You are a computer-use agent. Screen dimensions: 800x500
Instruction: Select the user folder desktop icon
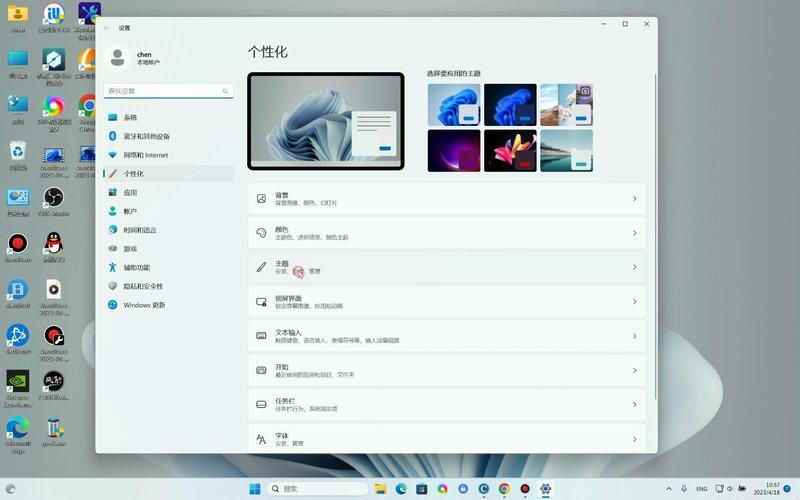tap(18, 18)
